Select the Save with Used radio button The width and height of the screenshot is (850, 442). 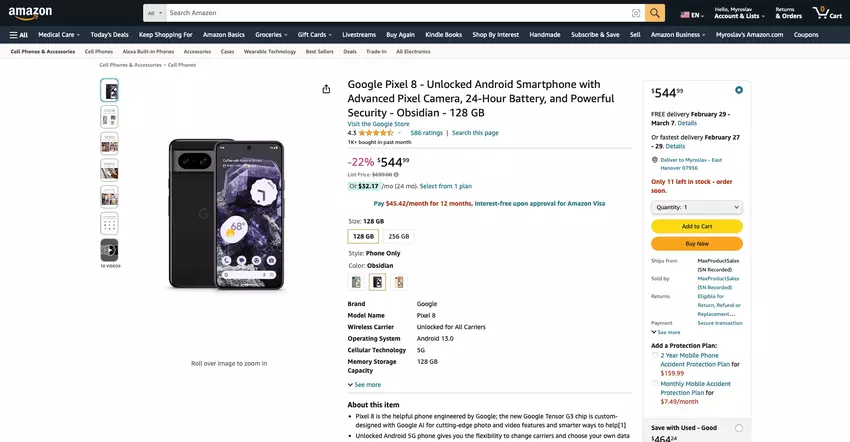pyautogui.click(x=739, y=427)
